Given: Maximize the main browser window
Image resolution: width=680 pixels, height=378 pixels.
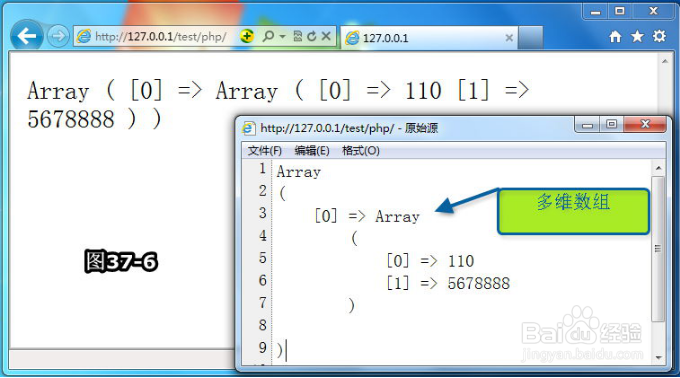Looking at the screenshot, I should (x=620, y=11).
